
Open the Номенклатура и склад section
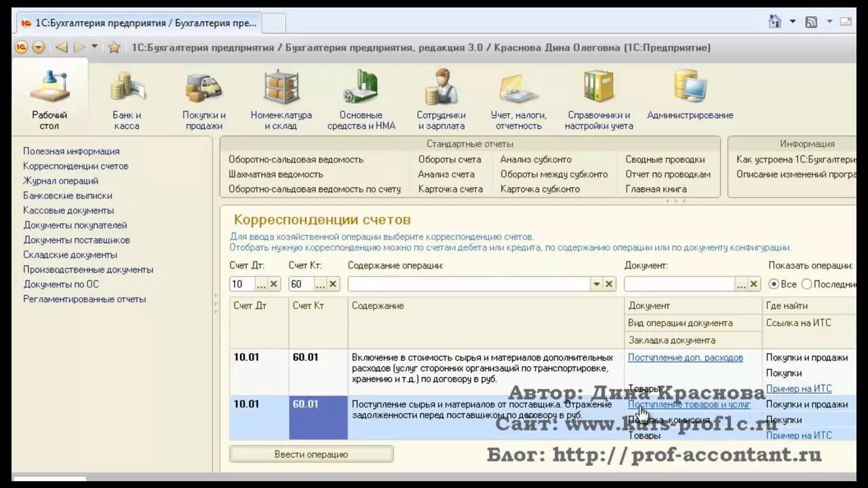click(x=281, y=100)
